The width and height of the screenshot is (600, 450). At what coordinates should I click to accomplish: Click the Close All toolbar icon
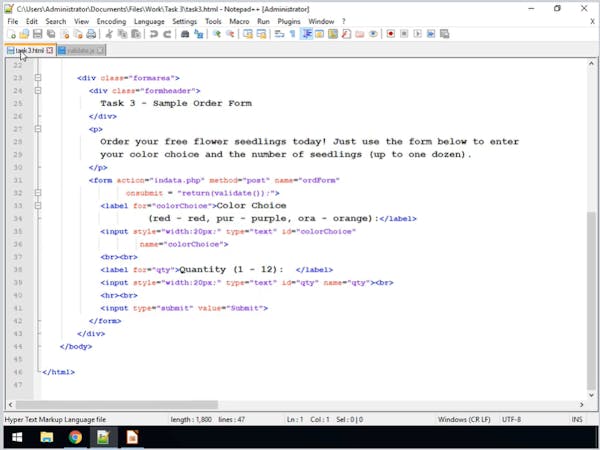pos(78,34)
